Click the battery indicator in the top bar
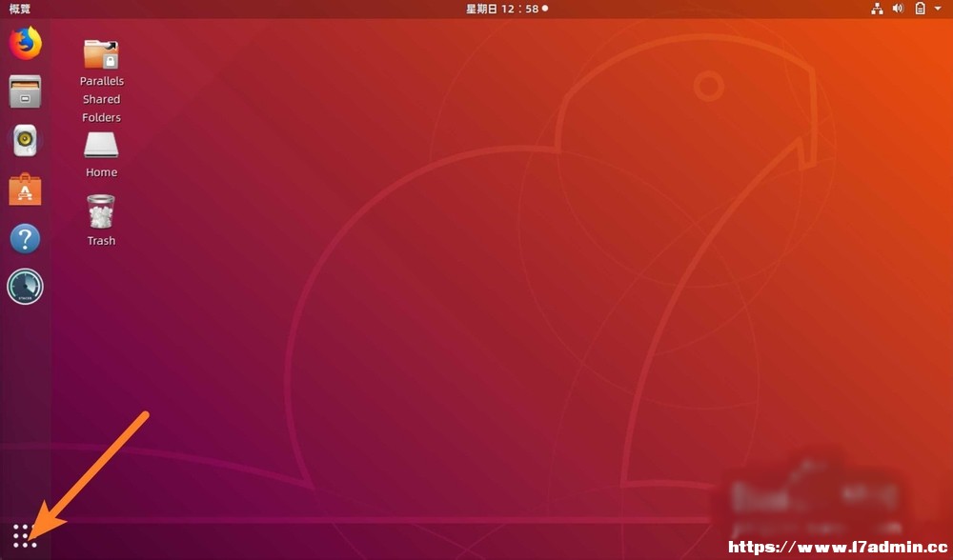The width and height of the screenshot is (953, 560). point(921,9)
